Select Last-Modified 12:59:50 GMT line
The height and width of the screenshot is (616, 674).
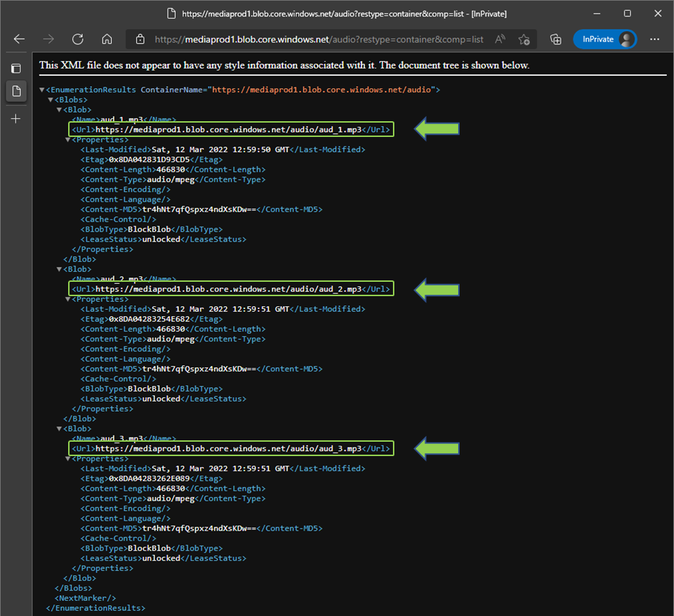click(x=223, y=150)
